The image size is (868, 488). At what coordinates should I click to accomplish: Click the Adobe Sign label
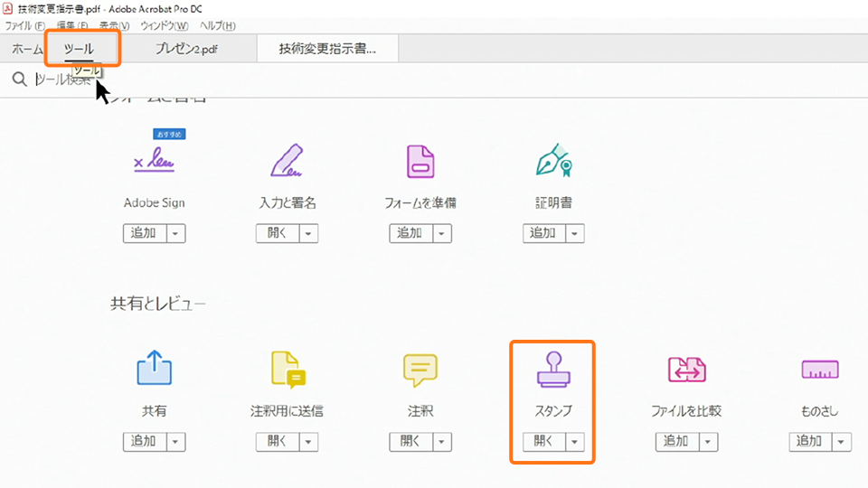pyautogui.click(x=154, y=202)
